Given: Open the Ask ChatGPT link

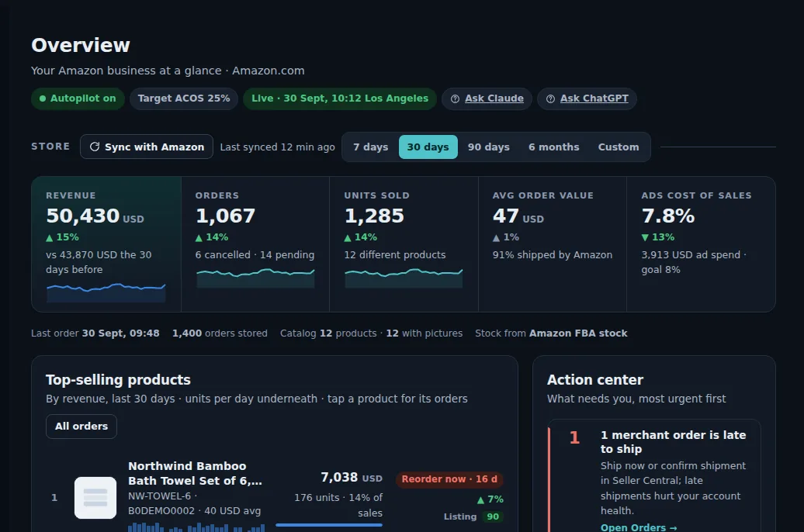Looking at the screenshot, I should click(594, 98).
